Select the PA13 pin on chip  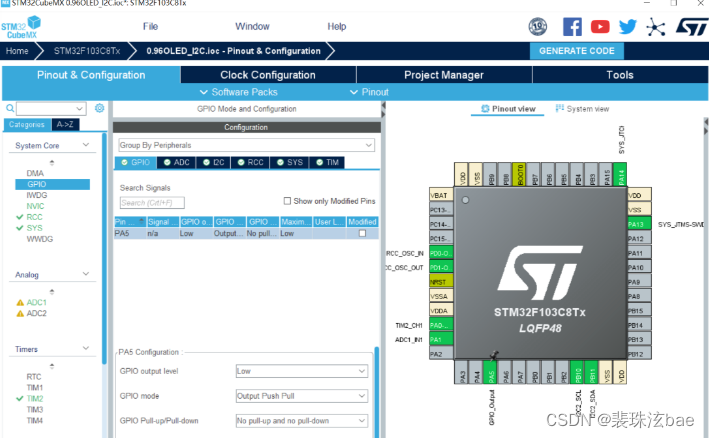coord(639,224)
